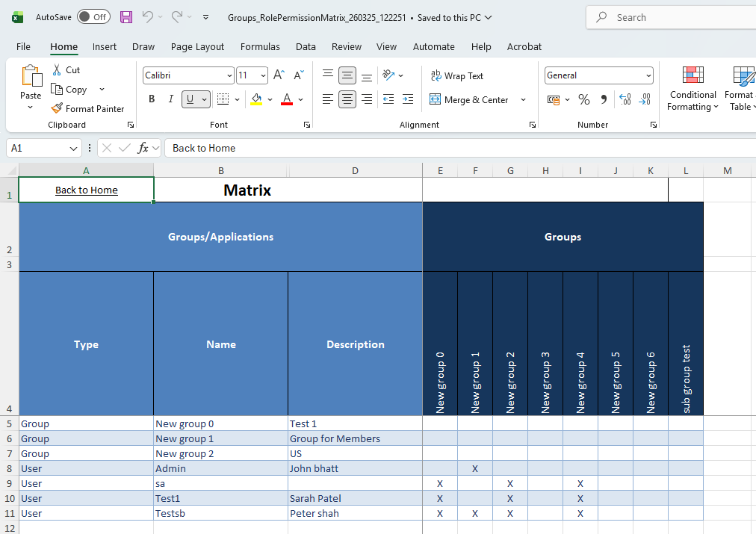Click the Wrap Text button
The height and width of the screenshot is (534, 756).
click(457, 75)
